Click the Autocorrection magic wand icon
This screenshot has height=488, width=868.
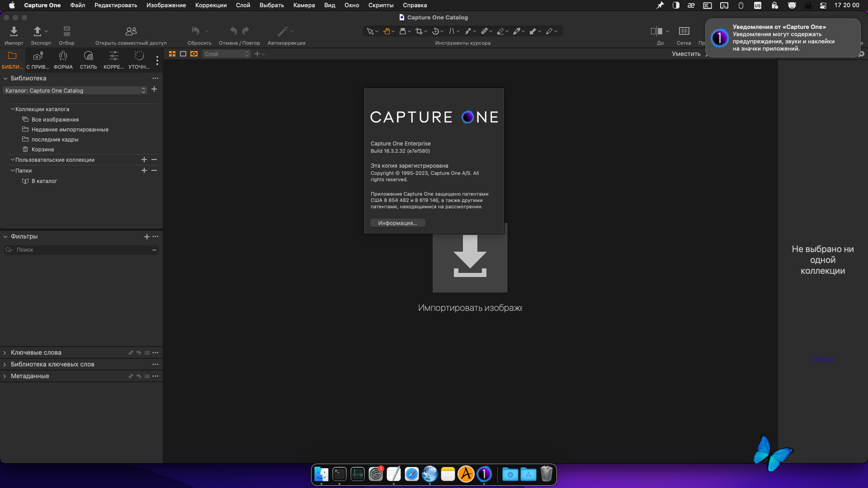283,31
